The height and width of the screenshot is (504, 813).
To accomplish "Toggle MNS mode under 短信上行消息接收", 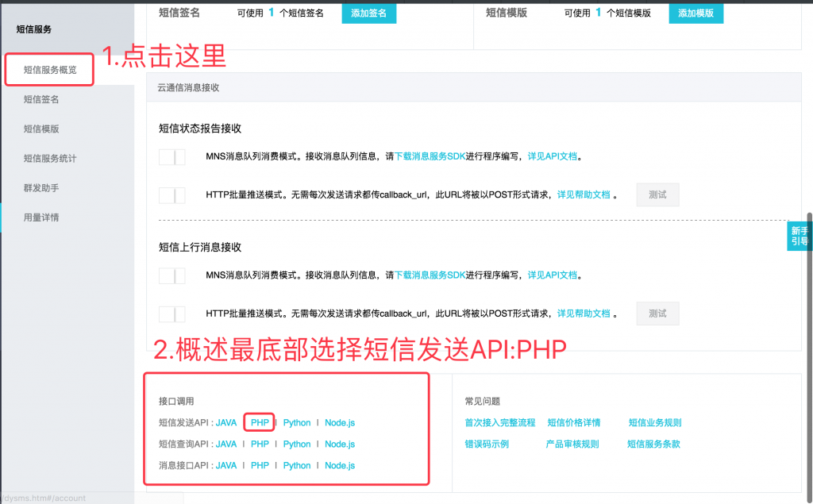I will click(x=171, y=275).
